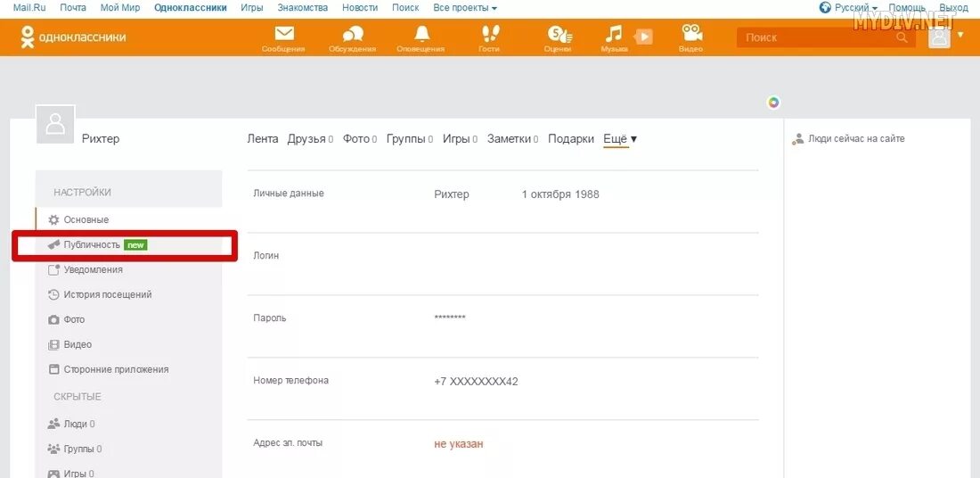
Task: Click the Поиск link in top bar
Action: tap(405, 7)
